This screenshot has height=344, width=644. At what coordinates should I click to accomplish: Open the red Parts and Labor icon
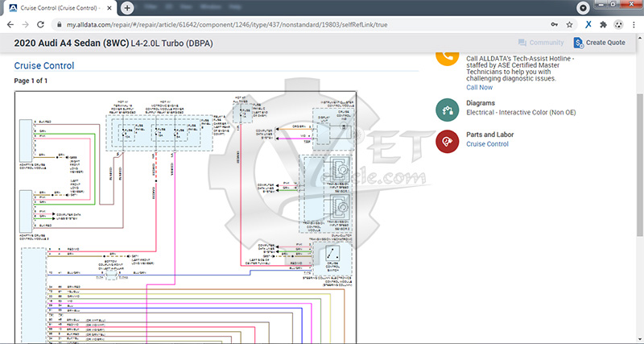[448, 141]
